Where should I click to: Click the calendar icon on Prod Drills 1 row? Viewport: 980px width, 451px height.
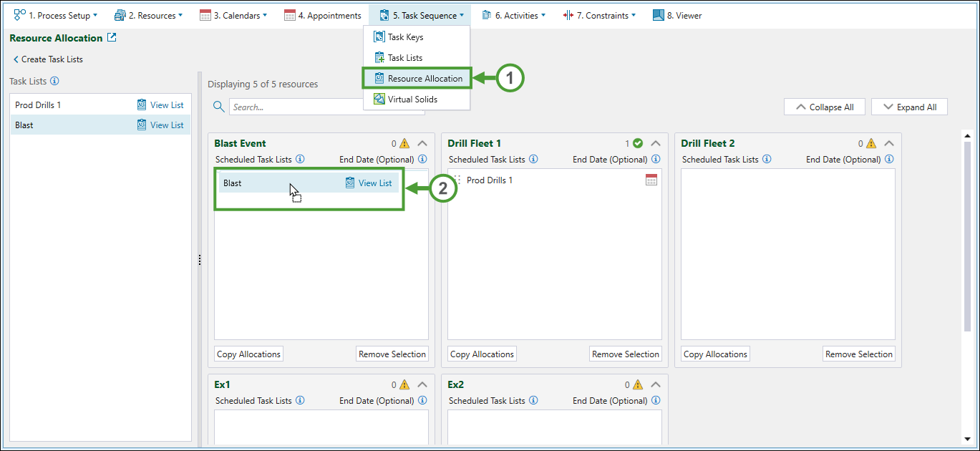tap(651, 180)
